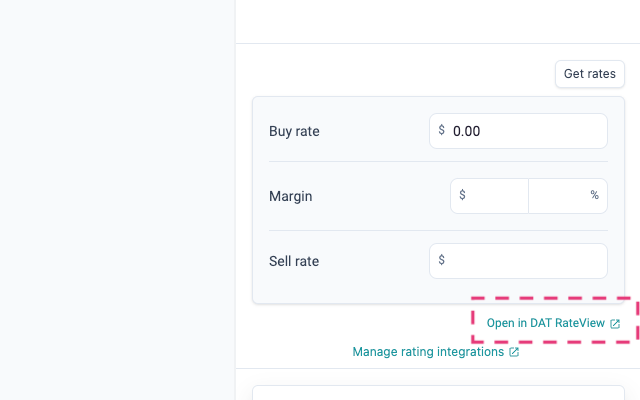The height and width of the screenshot is (400, 640).
Task: Open the Manage rating integrations link
Action: pos(429,352)
